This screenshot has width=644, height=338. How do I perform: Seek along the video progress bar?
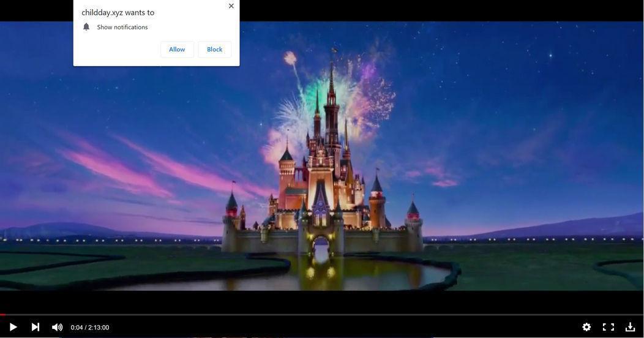click(322, 315)
